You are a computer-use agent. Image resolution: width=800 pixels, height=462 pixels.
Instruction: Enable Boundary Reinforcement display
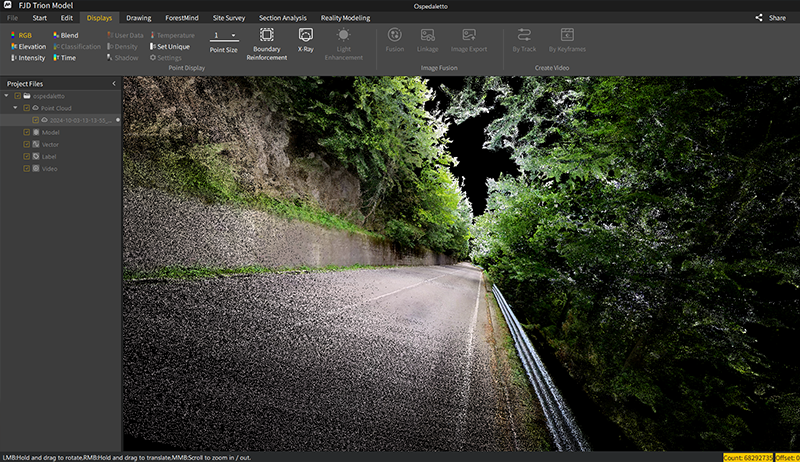pyautogui.click(x=266, y=35)
